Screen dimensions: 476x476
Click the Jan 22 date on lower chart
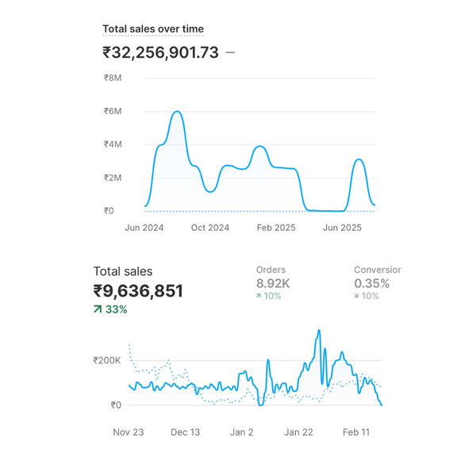point(298,432)
